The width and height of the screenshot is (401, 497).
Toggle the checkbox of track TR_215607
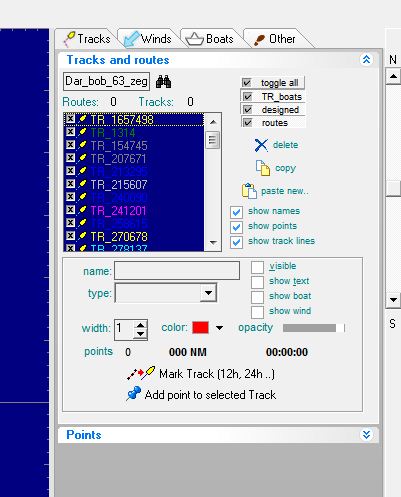tap(70, 184)
